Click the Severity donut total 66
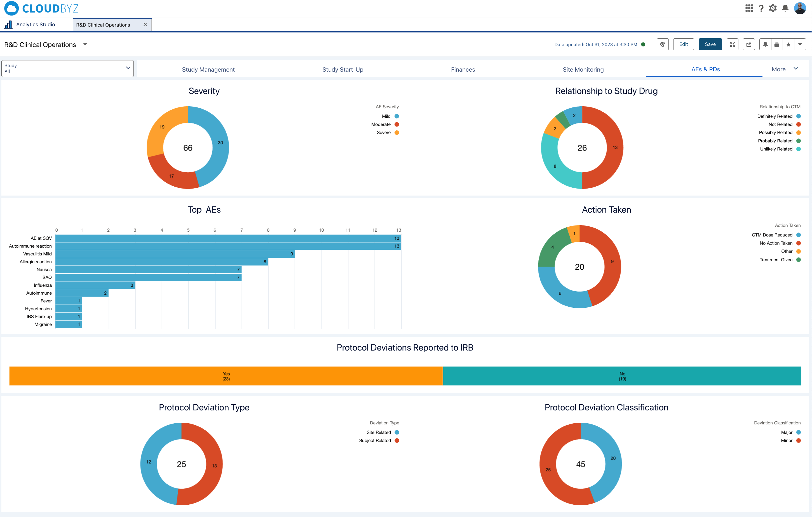Image resolution: width=812 pixels, height=517 pixels. (188, 148)
